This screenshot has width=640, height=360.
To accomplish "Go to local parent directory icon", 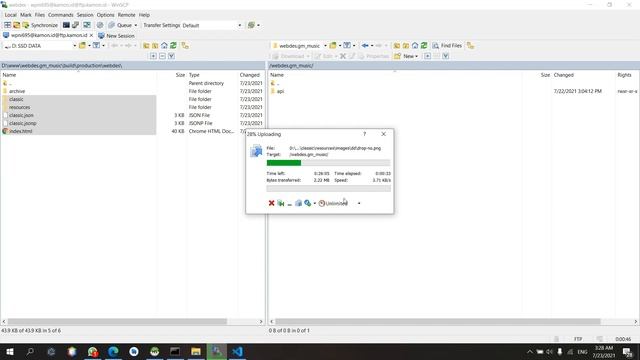I will click(146, 46).
